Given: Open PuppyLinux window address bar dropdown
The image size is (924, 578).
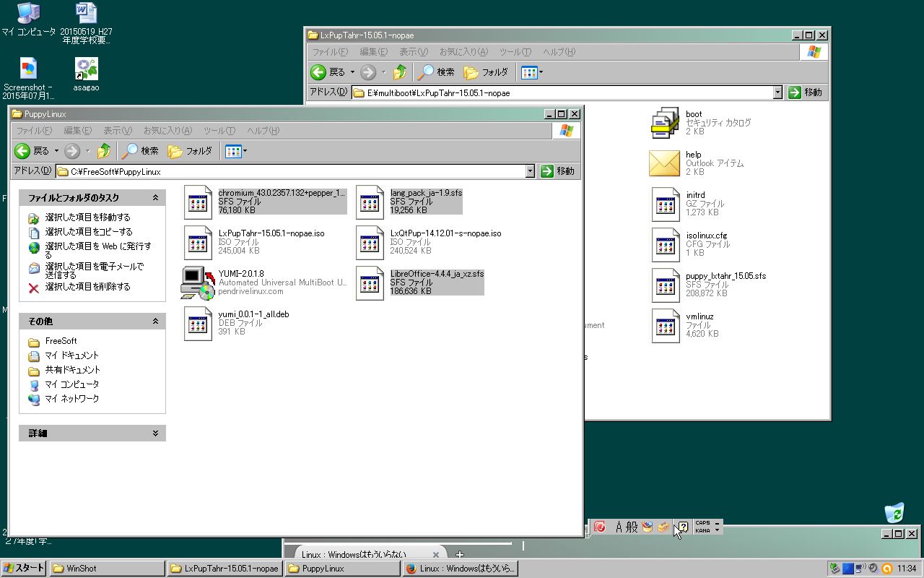Looking at the screenshot, I should coord(531,171).
